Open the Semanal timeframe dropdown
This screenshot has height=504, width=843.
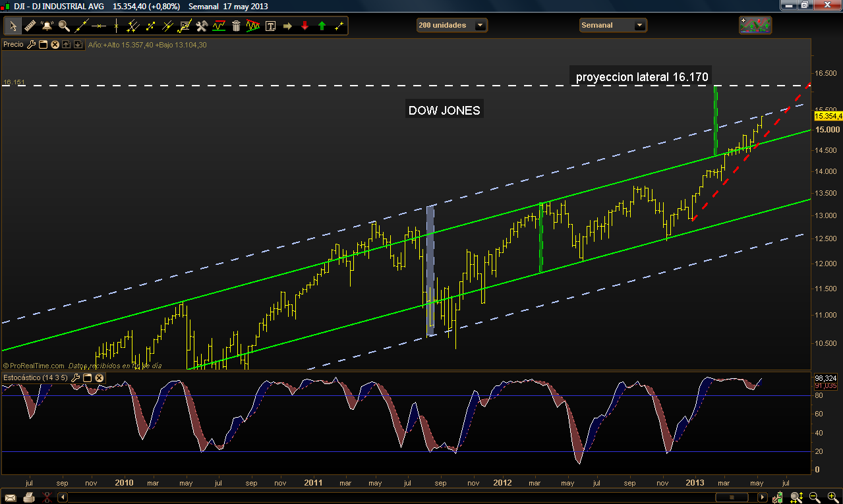point(613,26)
